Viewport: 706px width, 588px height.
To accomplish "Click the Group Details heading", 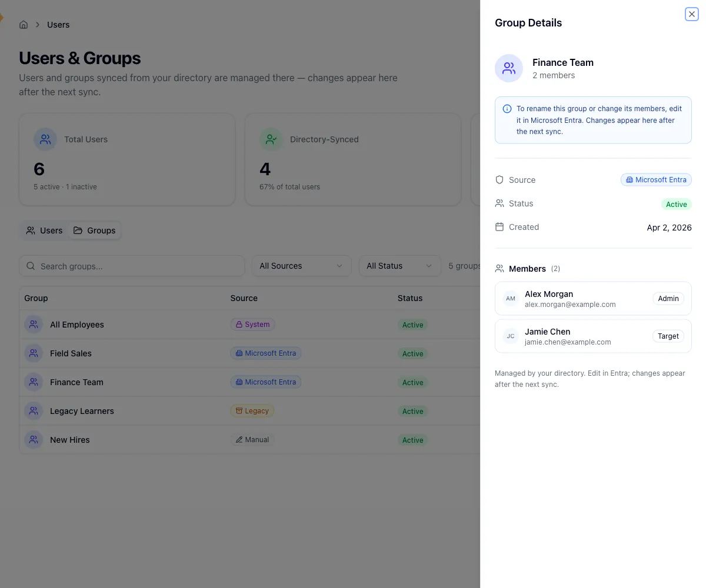I will click(528, 23).
